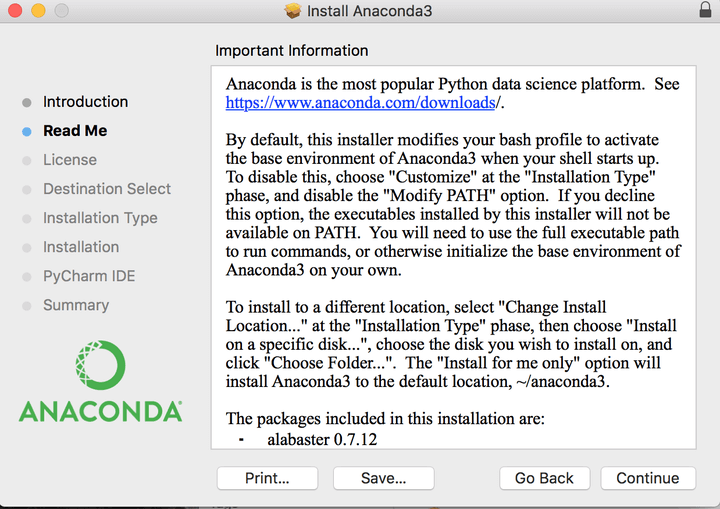The width and height of the screenshot is (720, 509).
Task: Click the Introduction step bullet
Action: point(26,102)
